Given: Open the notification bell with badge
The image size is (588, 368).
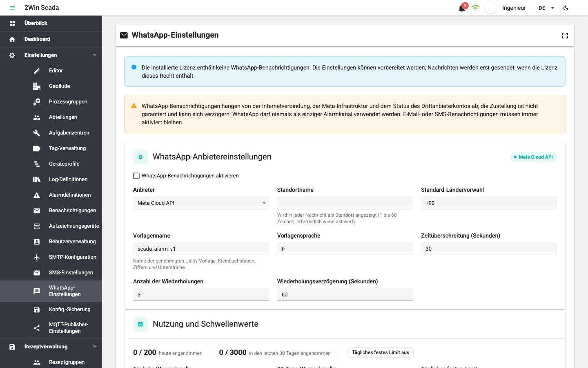Looking at the screenshot, I should pyautogui.click(x=462, y=8).
